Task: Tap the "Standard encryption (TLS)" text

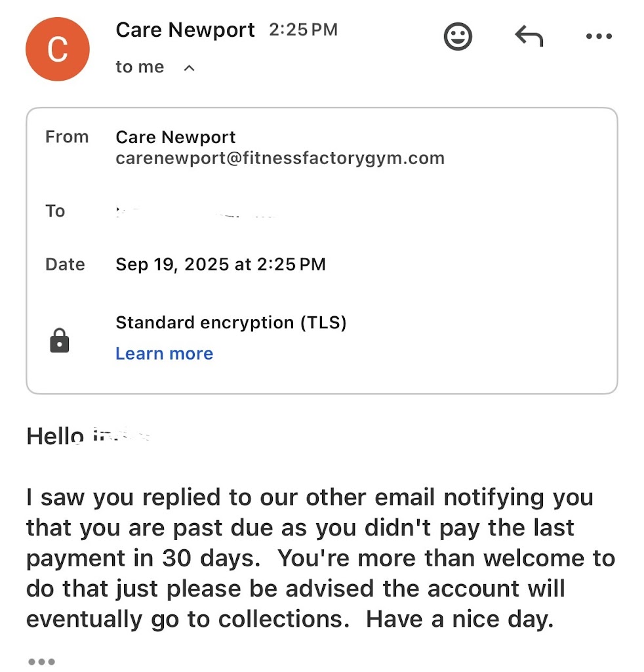Action: pyautogui.click(x=231, y=322)
